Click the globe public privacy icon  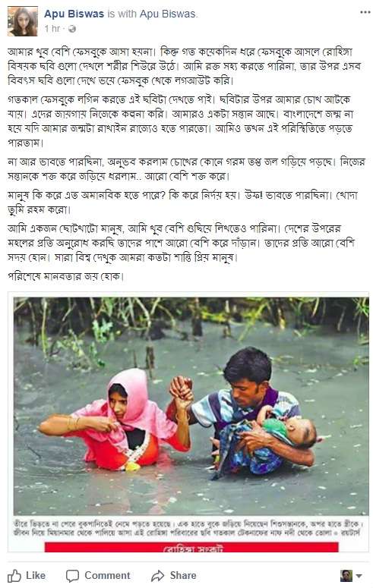pos(71,29)
